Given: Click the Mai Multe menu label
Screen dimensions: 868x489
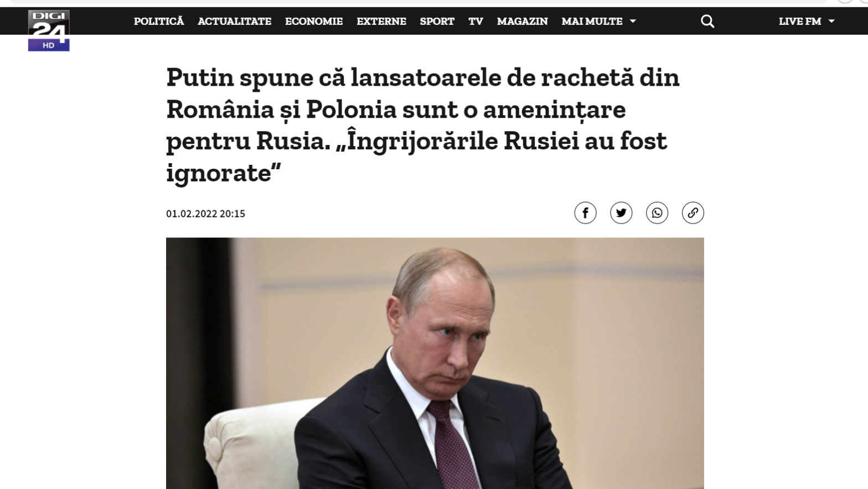Looking at the screenshot, I should pos(592,21).
